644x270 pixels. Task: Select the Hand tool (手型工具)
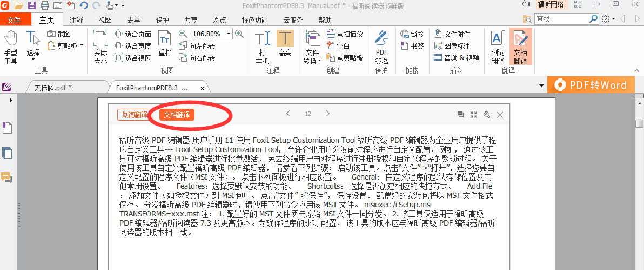click(11, 48)
